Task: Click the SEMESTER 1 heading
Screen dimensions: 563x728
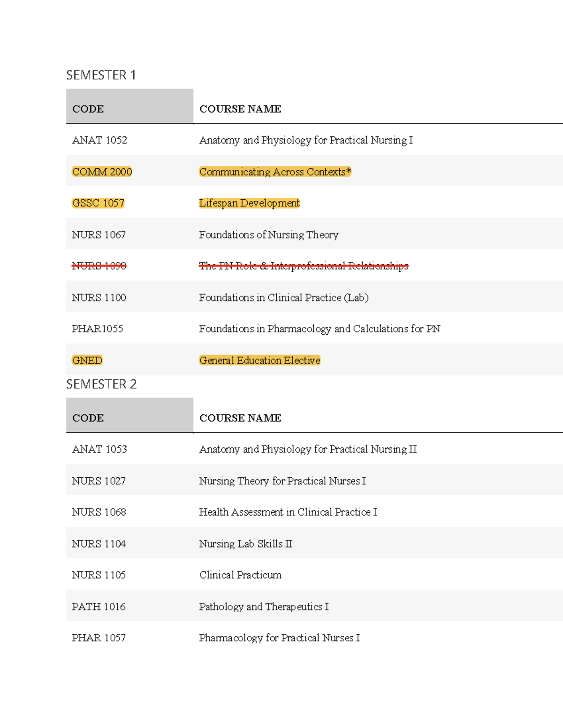Action: pyautogui.click(x=101, y=75)
